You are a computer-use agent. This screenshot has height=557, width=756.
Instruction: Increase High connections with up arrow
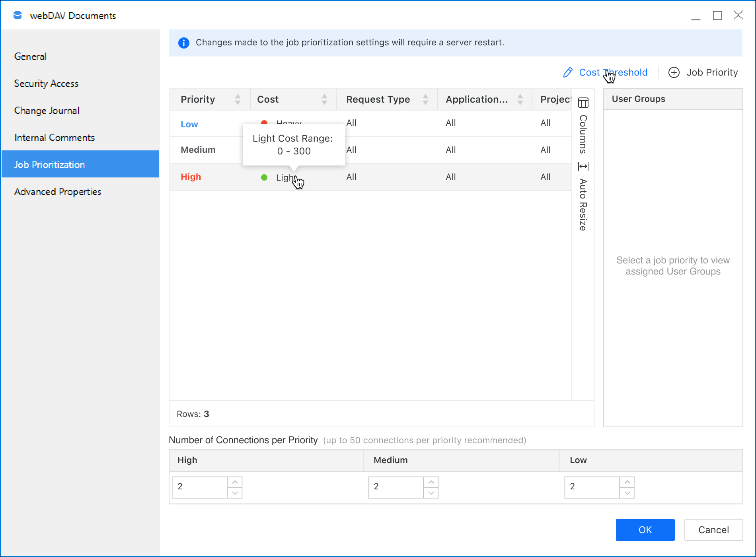pos(235,482)
